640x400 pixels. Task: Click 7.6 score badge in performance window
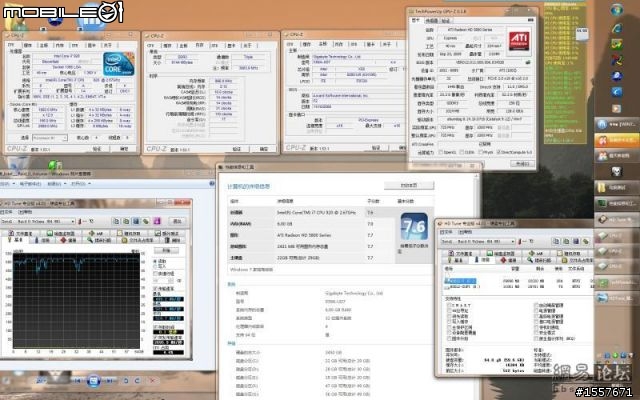point(414,226)
